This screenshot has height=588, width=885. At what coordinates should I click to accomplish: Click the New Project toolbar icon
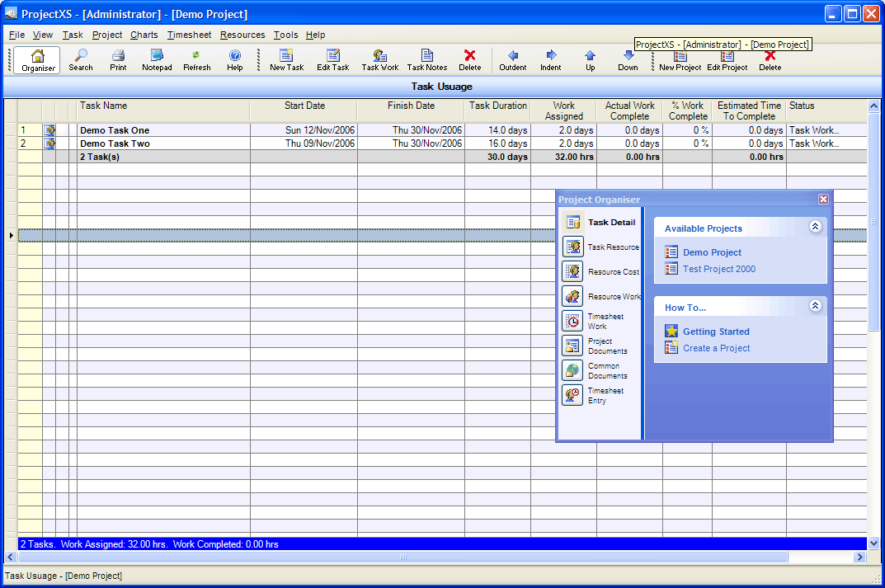click(679, 59)
